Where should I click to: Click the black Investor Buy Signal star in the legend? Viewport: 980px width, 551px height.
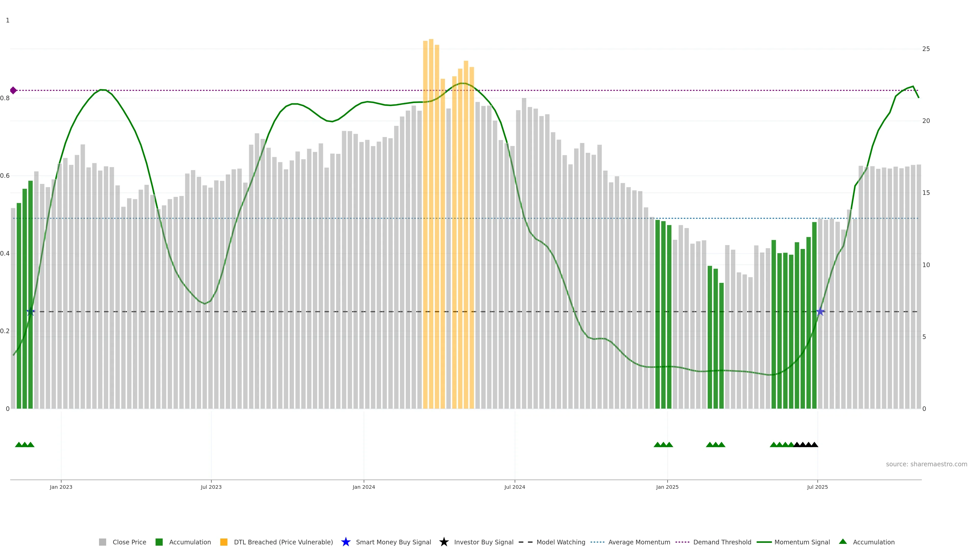[x=444, y=542]
